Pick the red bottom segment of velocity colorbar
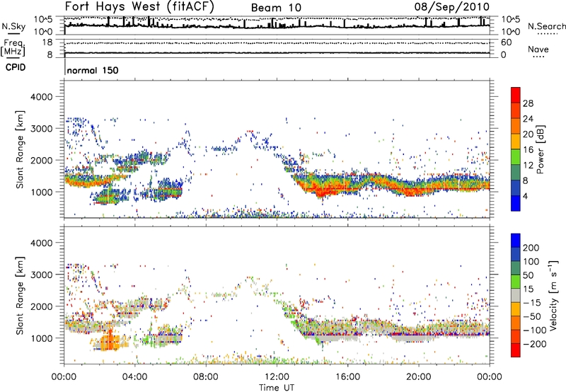The image size is (566, 392). 516,350
